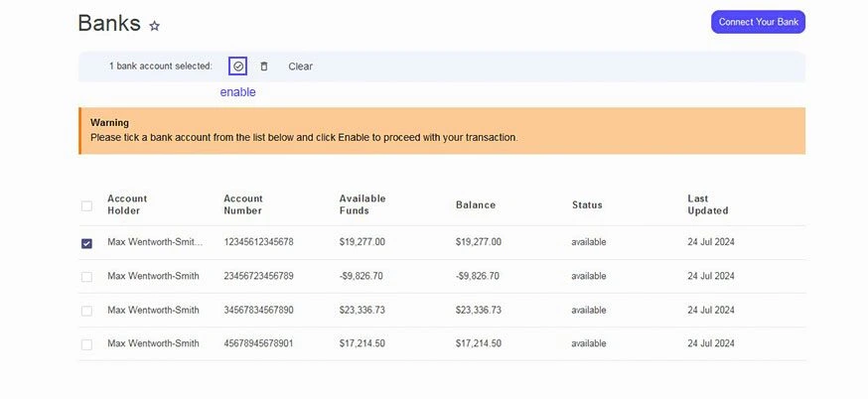Click the favorite star beside Banks

click(154, 26)
